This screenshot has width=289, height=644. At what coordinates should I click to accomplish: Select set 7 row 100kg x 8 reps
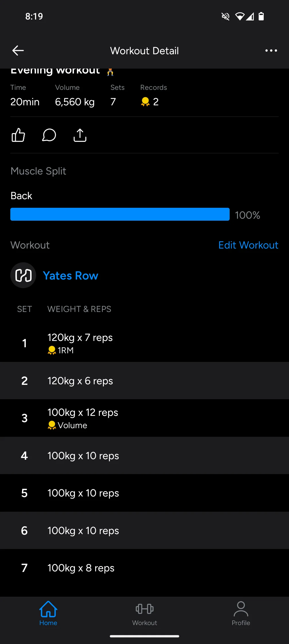[144, 568]
